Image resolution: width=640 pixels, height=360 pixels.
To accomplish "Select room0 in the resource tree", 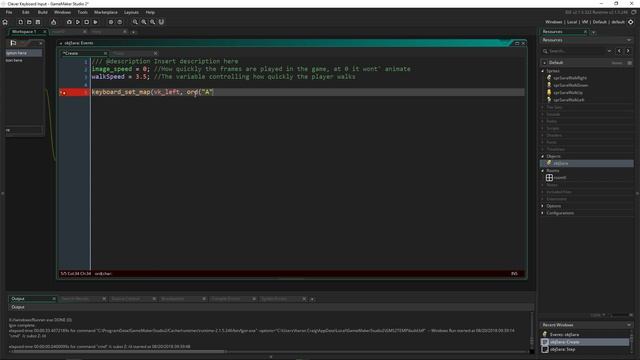I will pyautogui.click(x=560, y=178).
